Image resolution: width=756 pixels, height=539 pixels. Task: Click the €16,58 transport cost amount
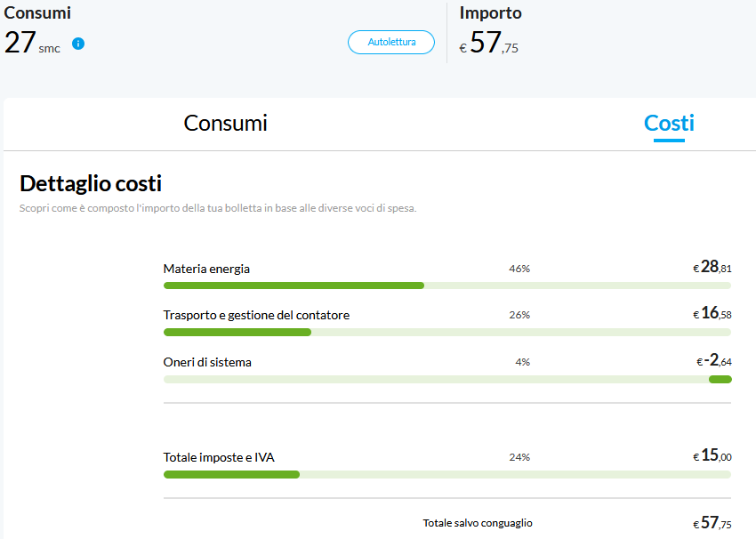pos(712,313)
